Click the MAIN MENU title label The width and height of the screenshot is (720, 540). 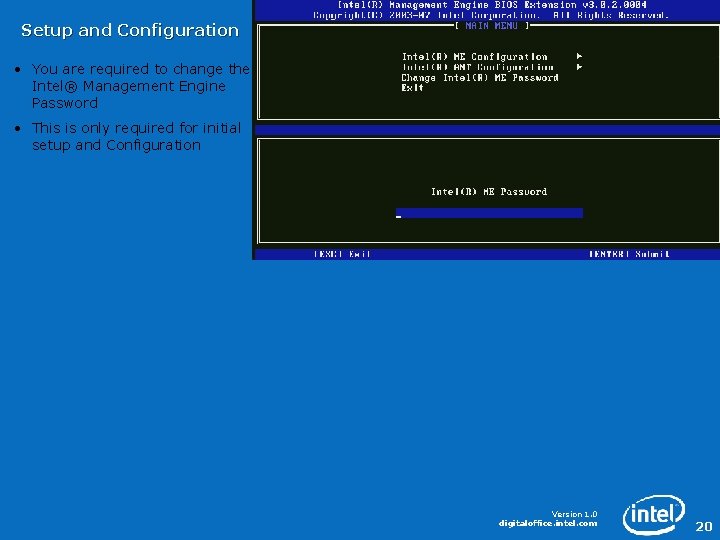[491, 26]
